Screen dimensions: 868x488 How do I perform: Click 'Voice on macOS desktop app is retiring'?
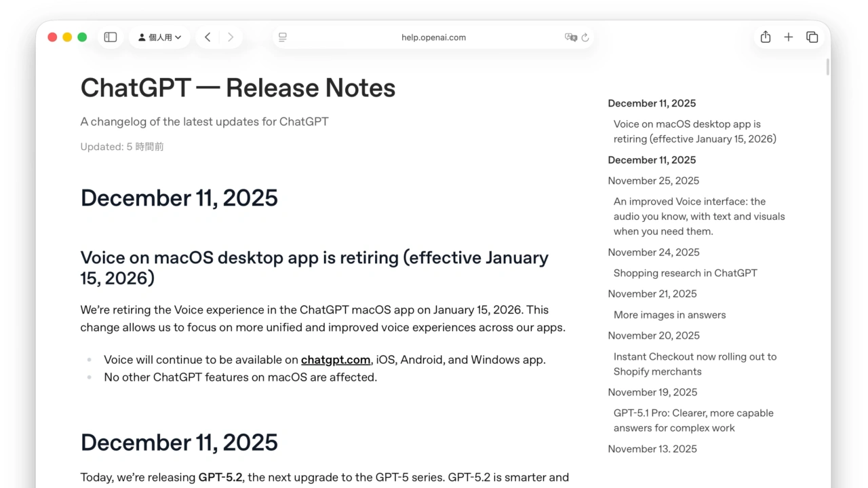pos(694,131)
